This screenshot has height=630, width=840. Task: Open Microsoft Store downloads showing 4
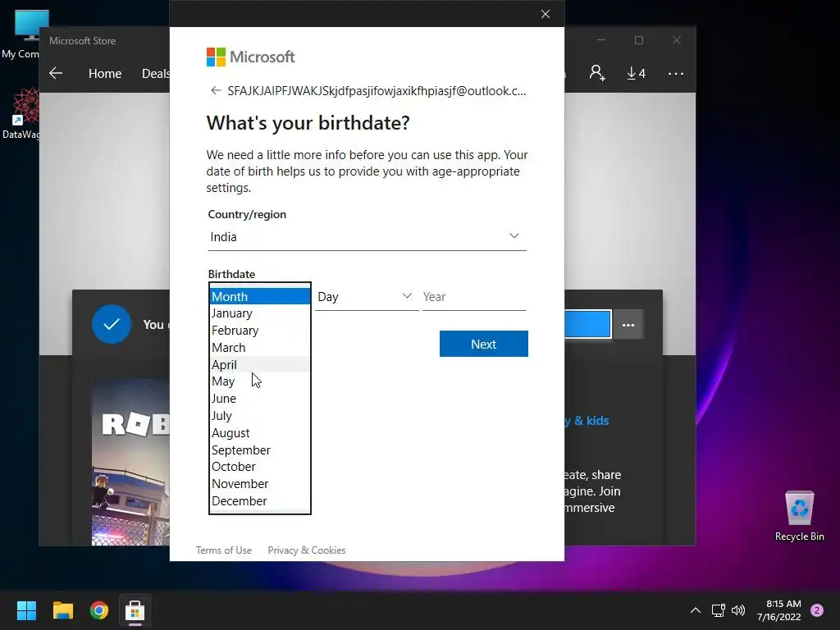coord(636,73)
